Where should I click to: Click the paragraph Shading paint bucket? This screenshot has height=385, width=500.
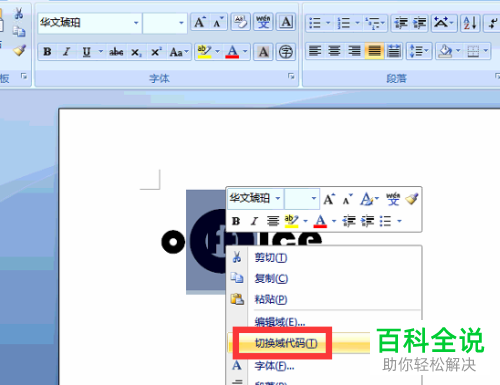pyautogui.click(x=445, y=51)
